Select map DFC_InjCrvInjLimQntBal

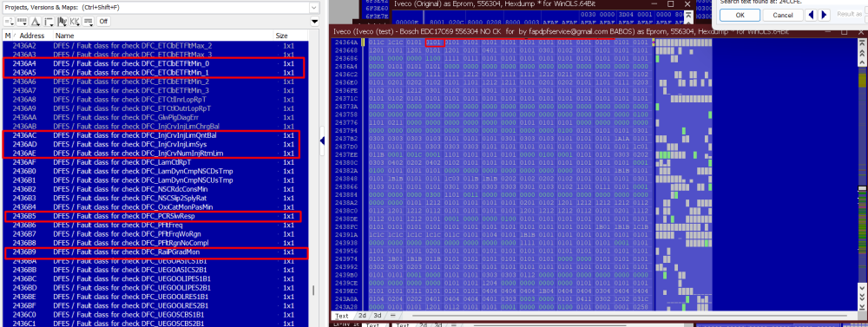pos(155,135)
